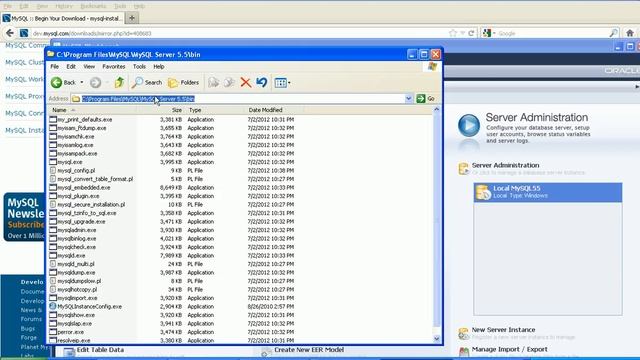Viewport: 640px width, 360px height.
Task: Sort files by the Size column
Action: point(161,110)
